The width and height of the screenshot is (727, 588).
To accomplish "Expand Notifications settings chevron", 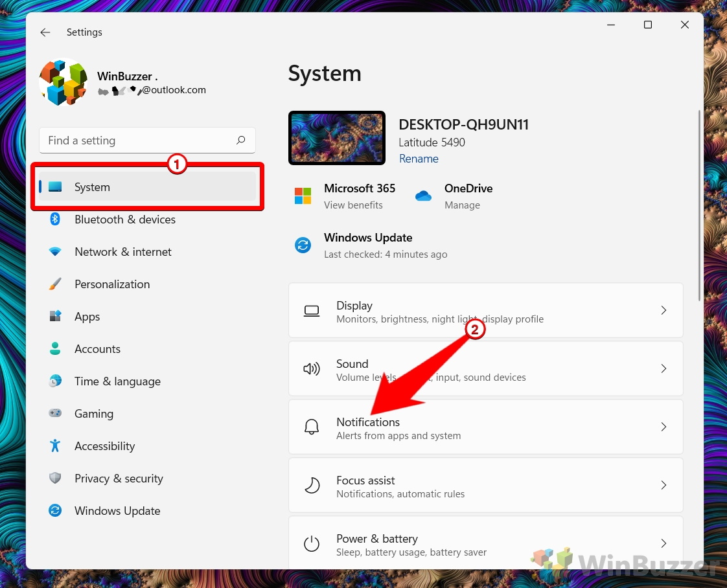I will point(664,427).
